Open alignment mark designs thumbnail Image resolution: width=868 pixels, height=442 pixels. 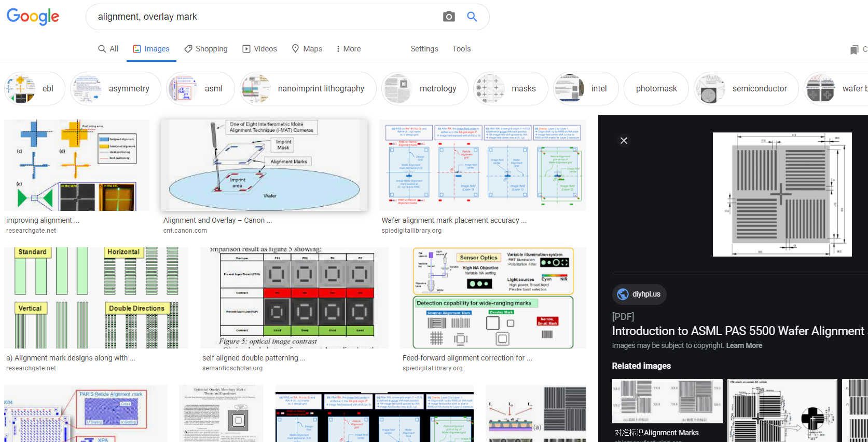(x=97, y=298)
